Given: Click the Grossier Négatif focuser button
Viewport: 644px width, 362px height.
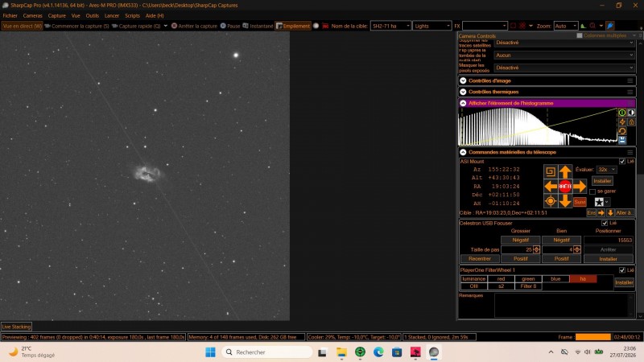Looking at the screenshot, I should [x=520, y=240].
